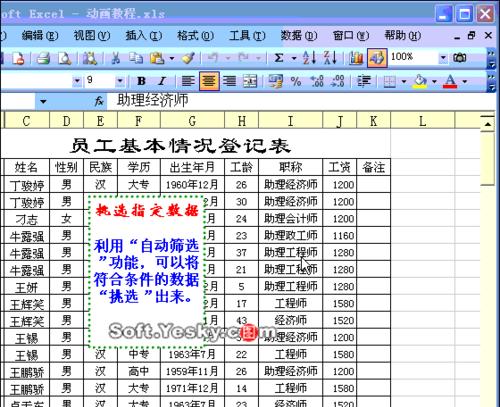Click the Merge and Center icon
500x407 pixels.
click(250, 81)
